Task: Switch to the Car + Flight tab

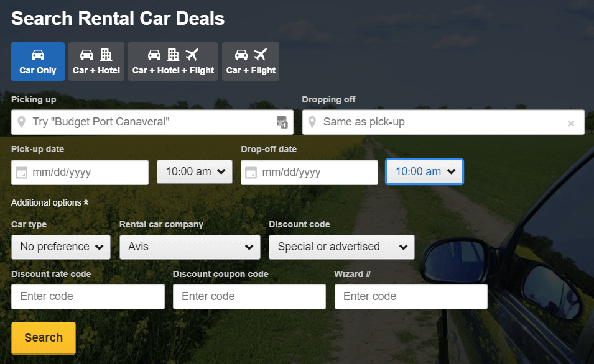Action: click(x=251, y=61)
